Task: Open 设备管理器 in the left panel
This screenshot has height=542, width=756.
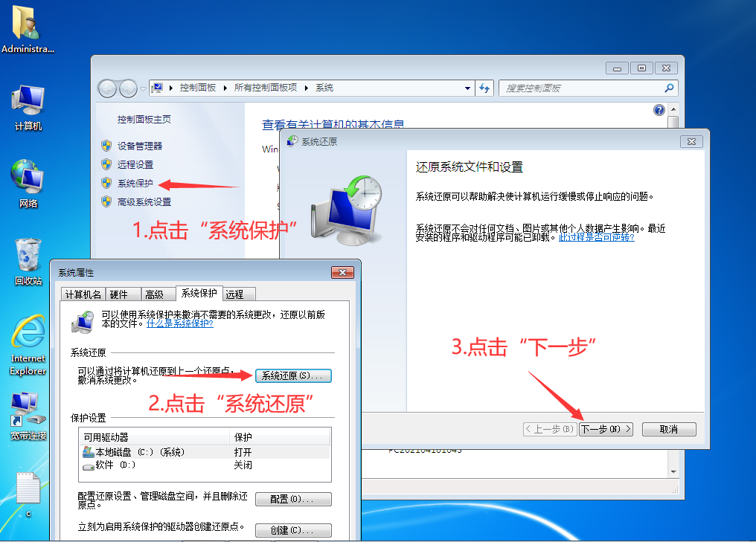Action: (x=139, y=146)
